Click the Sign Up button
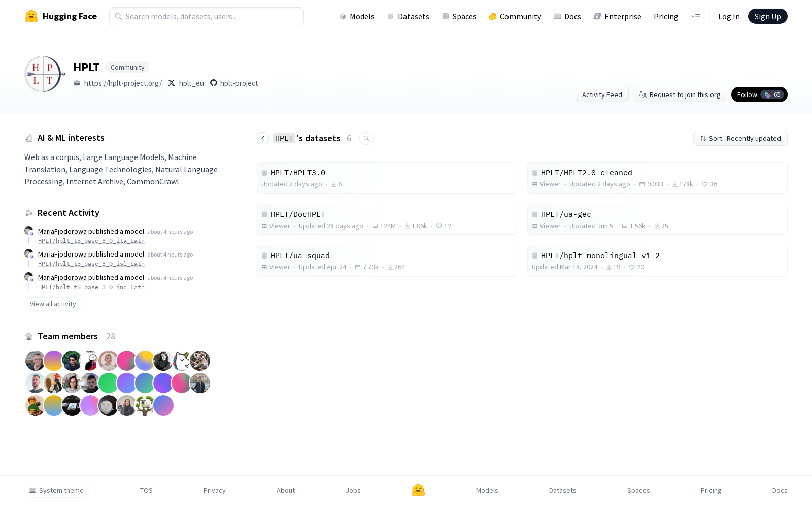The width and height of the screenshot is (812, 508). click(768, 16)
